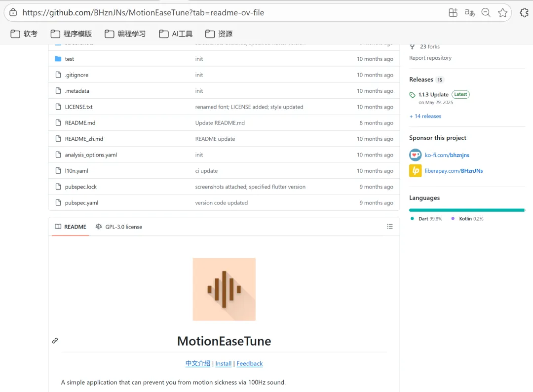Click the Kotlin 0.2% language link
The width and height of the screenshot is (533, 392).
[x=467, y=219]
